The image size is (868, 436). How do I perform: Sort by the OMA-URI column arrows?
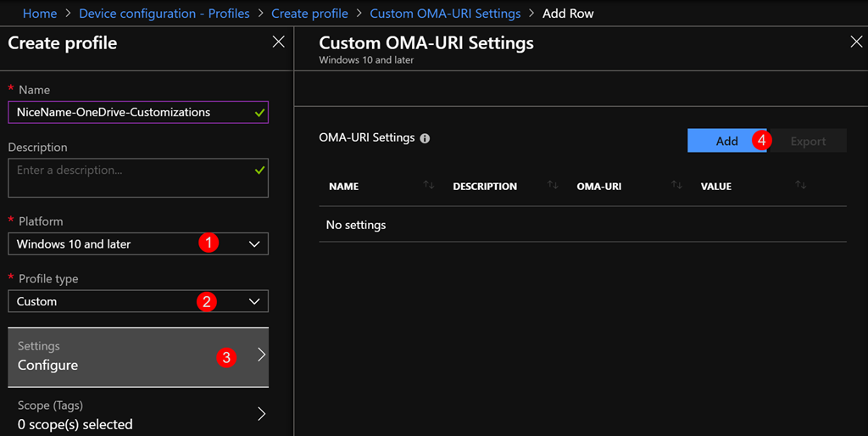pos(676,186)
